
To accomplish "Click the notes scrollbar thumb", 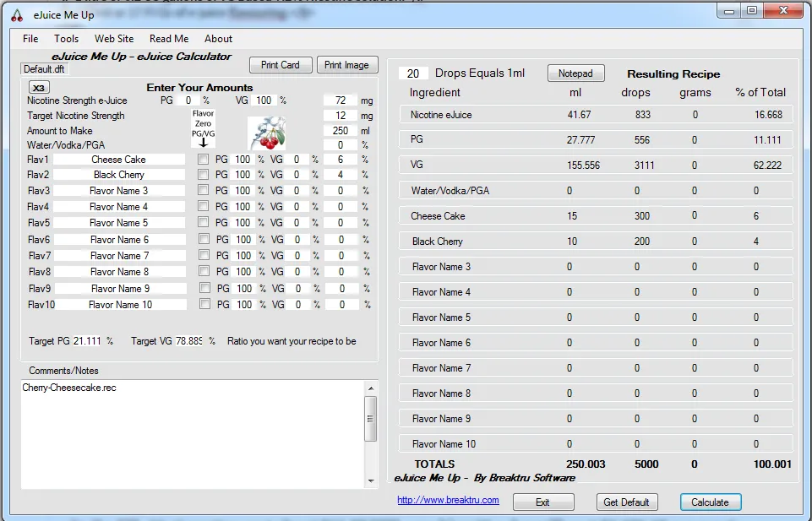I will (371, 419).
